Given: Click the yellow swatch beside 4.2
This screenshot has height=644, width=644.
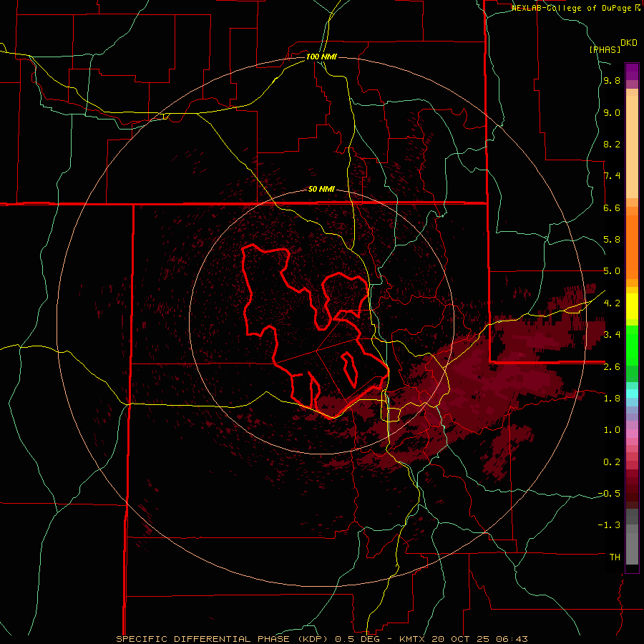Looking at the screenshot, I should (632, 306).
